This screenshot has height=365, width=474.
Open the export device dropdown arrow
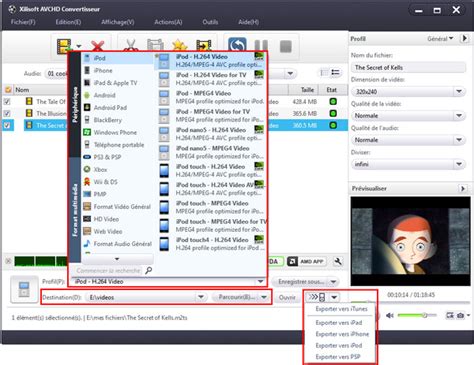(334, 297)
